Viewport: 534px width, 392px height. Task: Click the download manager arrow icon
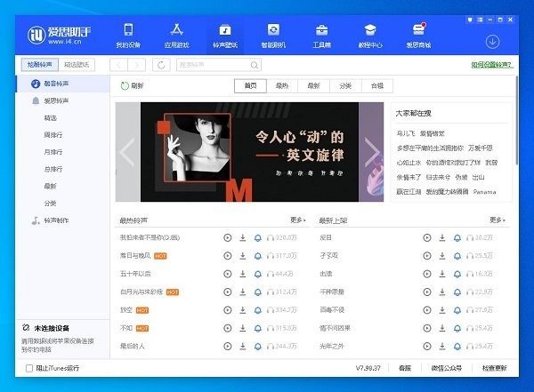[492, 41]
